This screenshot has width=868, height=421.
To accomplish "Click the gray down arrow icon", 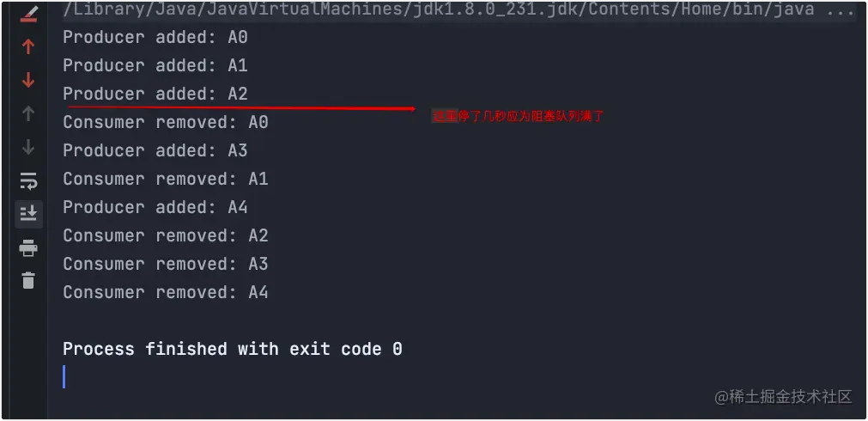I will (28, 148).
